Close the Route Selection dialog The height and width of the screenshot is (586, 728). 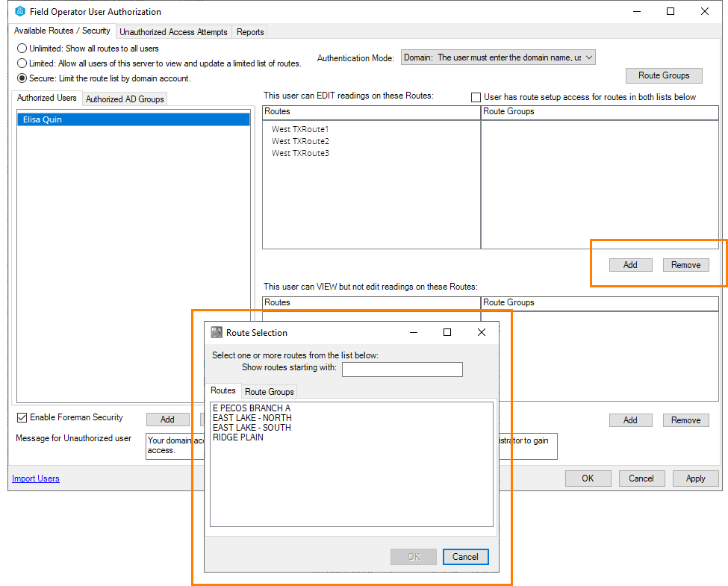tap(482, 332)
